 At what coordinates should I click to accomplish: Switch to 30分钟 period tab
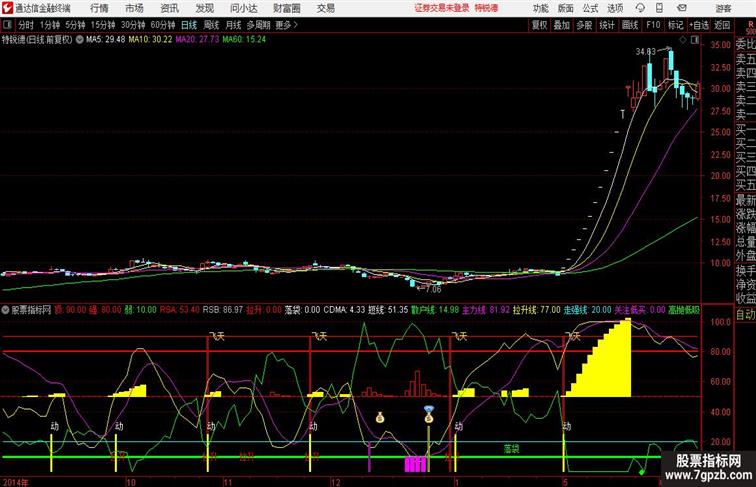[x=133, y=25]
